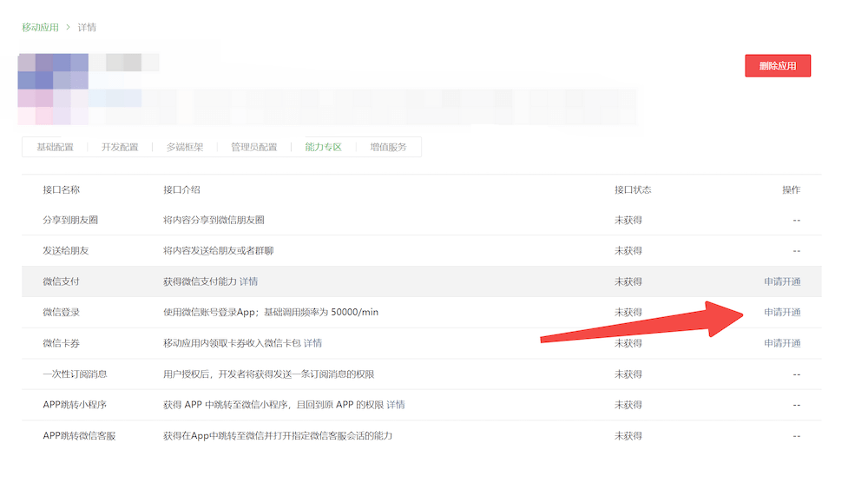
Task: Open 详情 link in APP跳转小程序 description
Action: [395, 406]
